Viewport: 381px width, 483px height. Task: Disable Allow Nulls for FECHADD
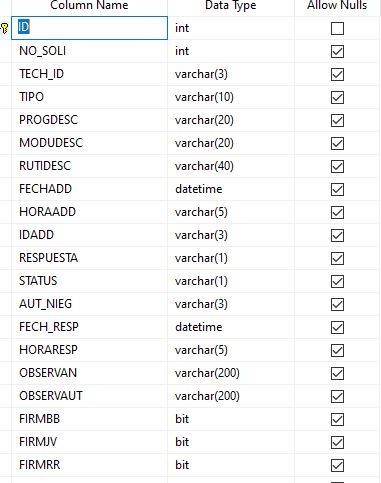(337, 189)
